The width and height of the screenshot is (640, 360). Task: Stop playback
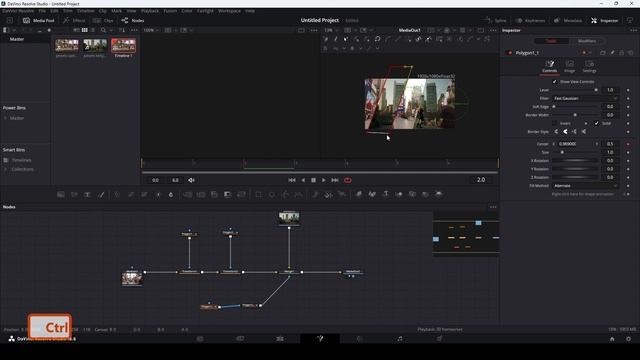pos(313,180)
